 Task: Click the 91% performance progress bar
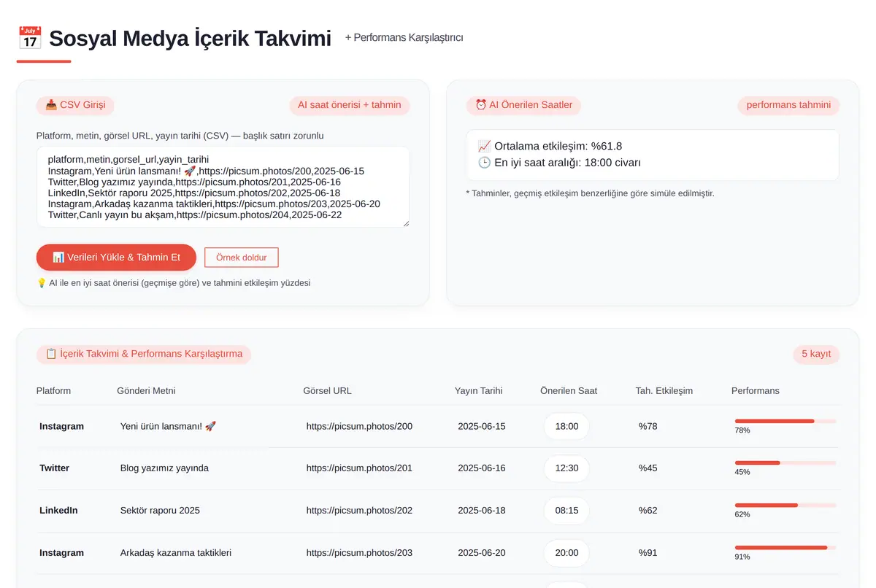(785, 547)
